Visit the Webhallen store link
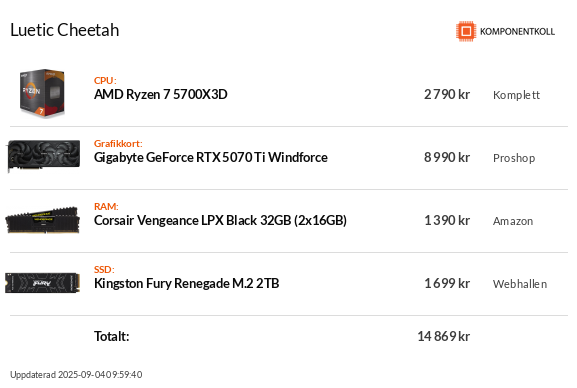 pyautogui.click(x=520, y=284)
